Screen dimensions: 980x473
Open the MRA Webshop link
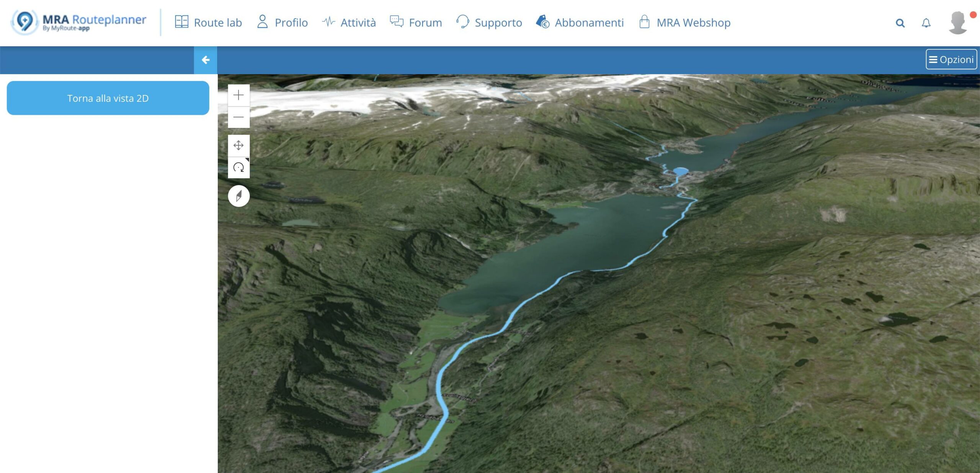[x=684, y=23]
